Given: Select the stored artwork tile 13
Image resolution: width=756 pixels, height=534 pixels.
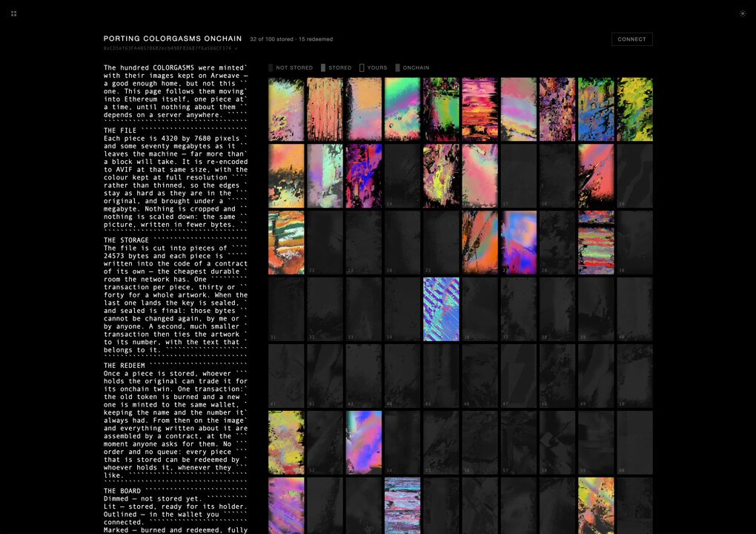Looking at the screenshot, I should (363, 176).
